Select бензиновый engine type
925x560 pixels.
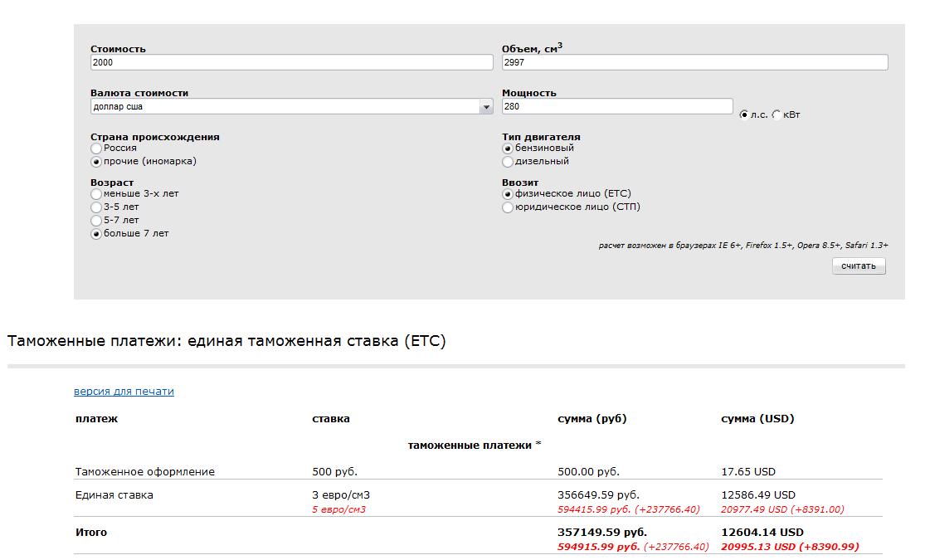508,149
